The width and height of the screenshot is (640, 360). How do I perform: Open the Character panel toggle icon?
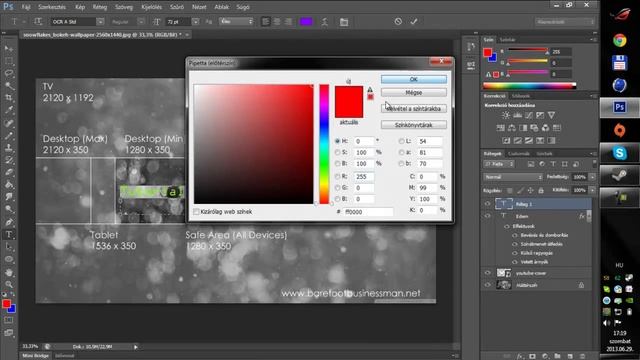point(344,22)
